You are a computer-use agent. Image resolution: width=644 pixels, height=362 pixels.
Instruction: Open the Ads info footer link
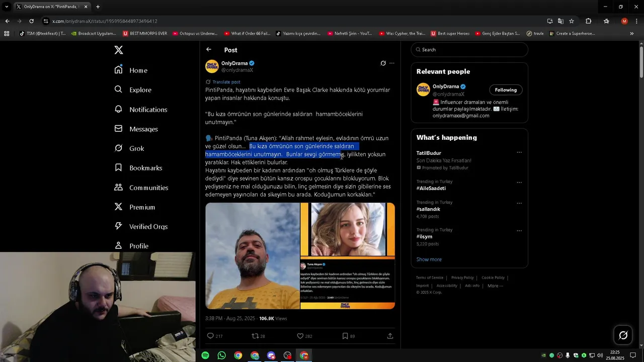(472, 286)
